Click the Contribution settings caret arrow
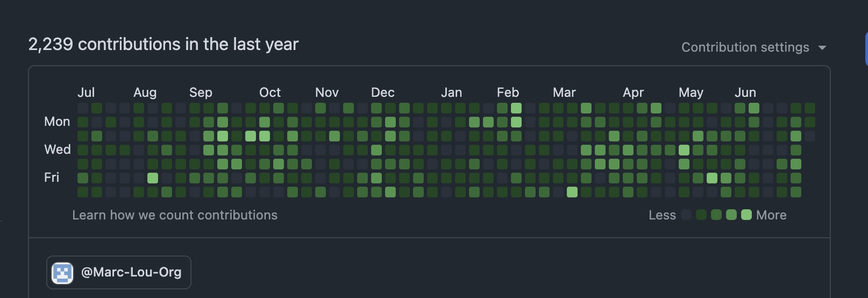This screenshot has height=298, width=868. pos(822,48)
